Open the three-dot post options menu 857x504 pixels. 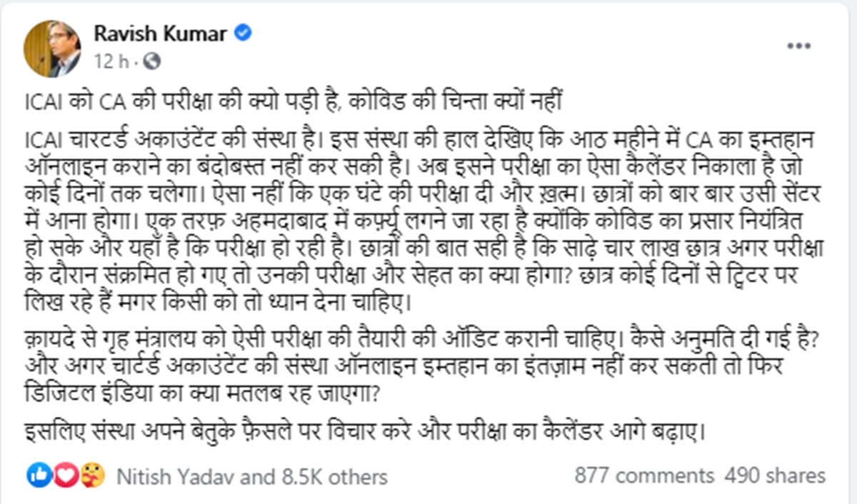click(798, 46)
